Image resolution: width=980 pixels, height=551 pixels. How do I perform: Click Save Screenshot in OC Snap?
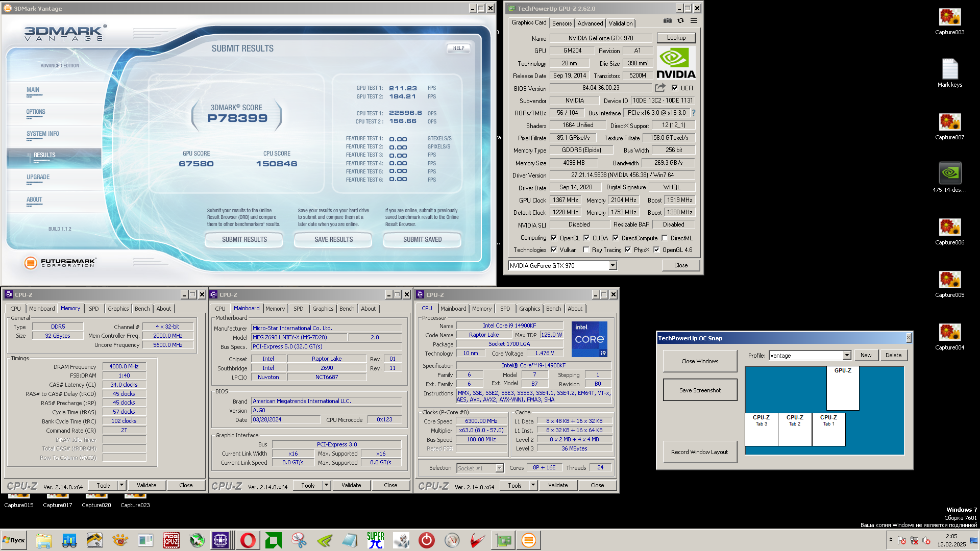click(x=700, y=390)
